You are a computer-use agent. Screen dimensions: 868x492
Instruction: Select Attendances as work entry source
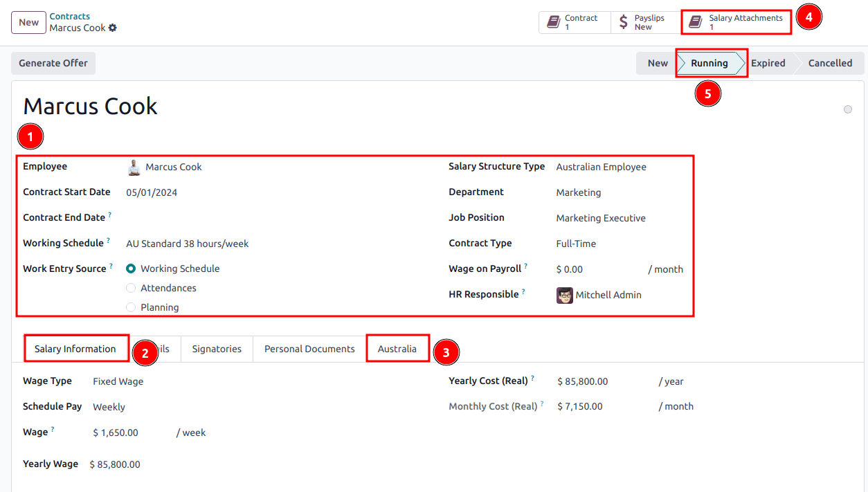point(131,288)
